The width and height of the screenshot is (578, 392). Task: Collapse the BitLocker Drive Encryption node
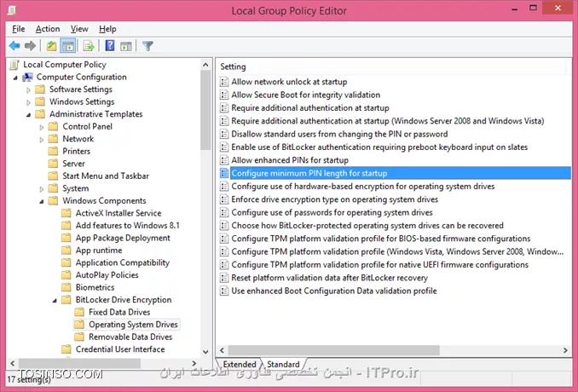click(55, 301)
